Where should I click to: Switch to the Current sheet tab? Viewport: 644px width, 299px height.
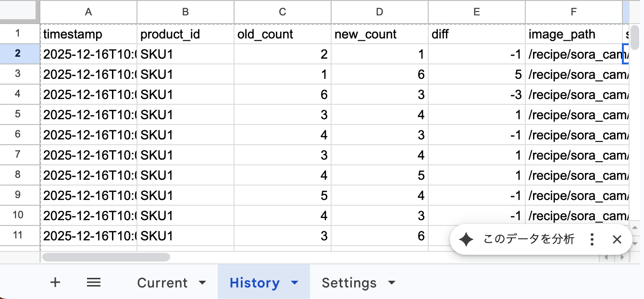(162, 283)
